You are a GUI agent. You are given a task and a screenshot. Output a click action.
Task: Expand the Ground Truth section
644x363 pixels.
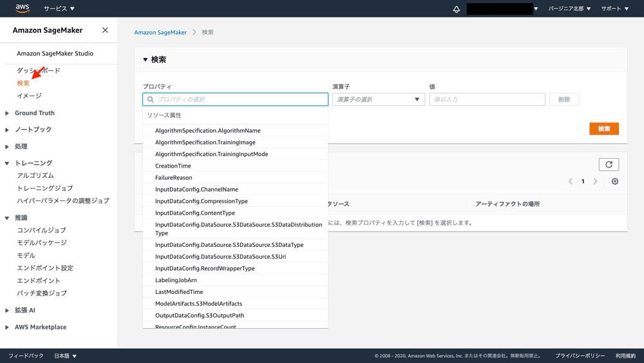point(7,113)
